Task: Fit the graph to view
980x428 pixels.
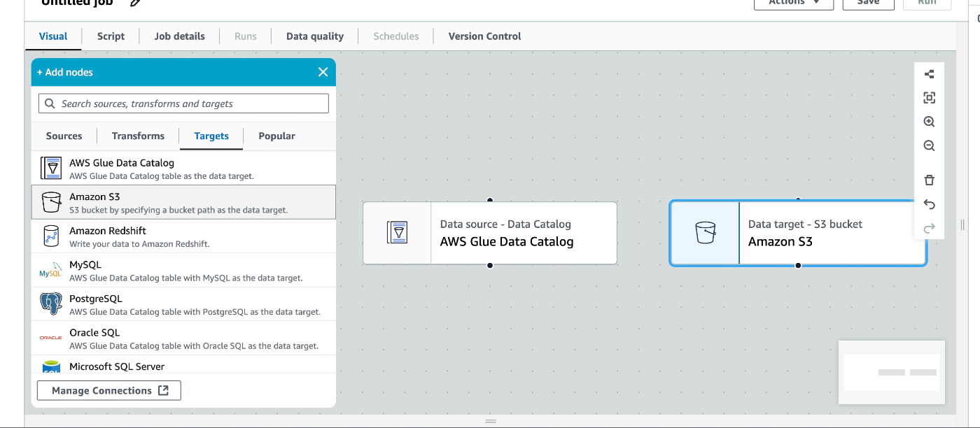Action: (929, 98)
